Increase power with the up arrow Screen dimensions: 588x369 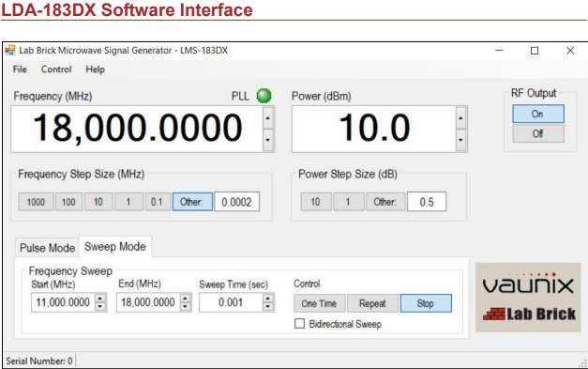(x=460, y=118)
